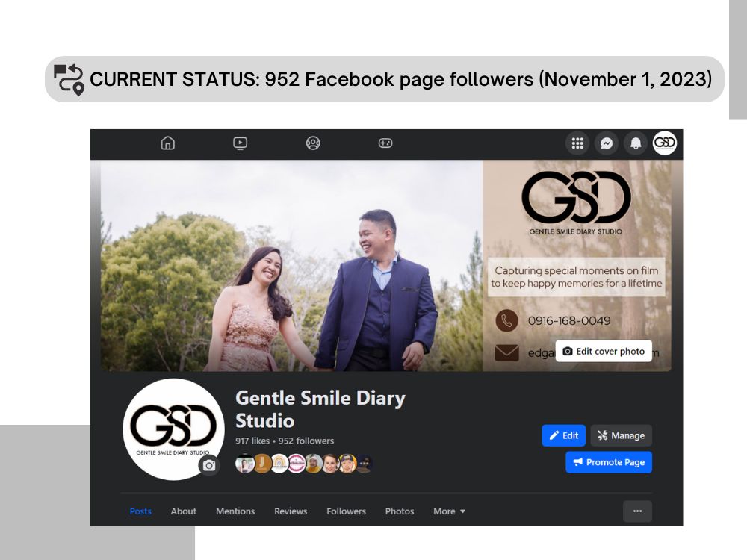Click the 952 followers link
Image resolution: width=747 pixels, height=560 pixels.
(306, 441)
